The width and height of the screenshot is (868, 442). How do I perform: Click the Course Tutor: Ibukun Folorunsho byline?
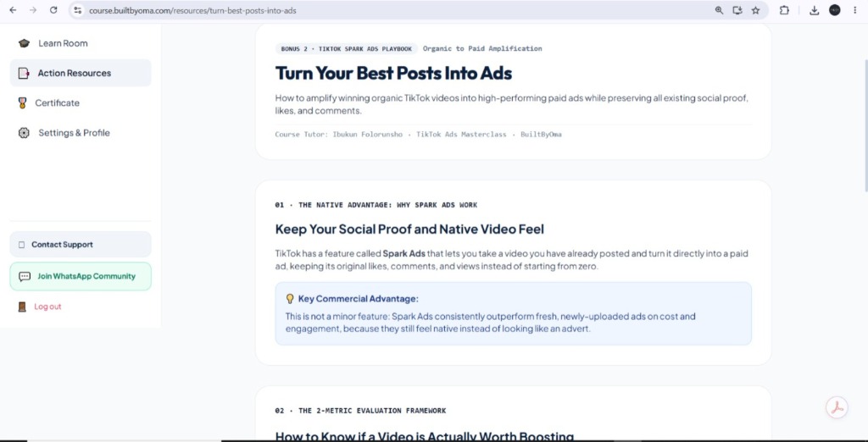pyautogui.click(x=418, y=135)
